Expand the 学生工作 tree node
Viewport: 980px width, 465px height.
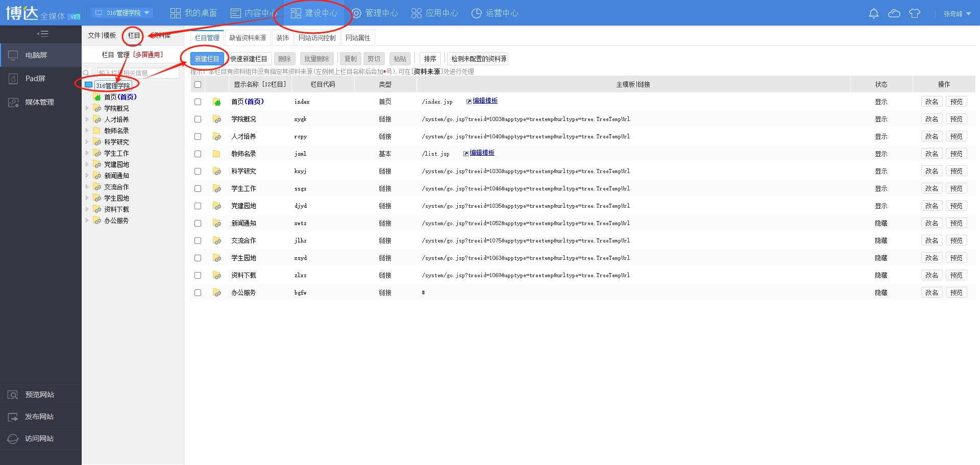click(x=87, y=153)
